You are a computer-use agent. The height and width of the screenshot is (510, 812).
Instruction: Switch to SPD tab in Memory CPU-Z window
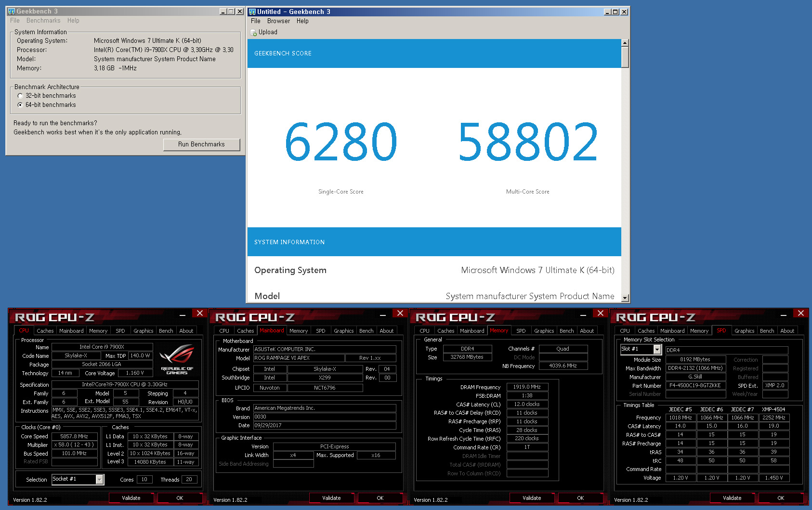(521, 331)
